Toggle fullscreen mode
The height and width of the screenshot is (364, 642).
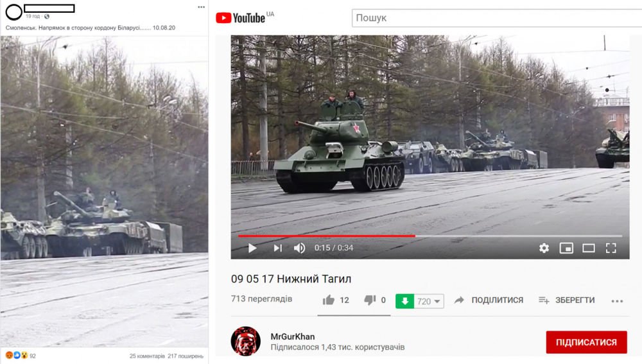pyautogui.click(x=611, y=248)
